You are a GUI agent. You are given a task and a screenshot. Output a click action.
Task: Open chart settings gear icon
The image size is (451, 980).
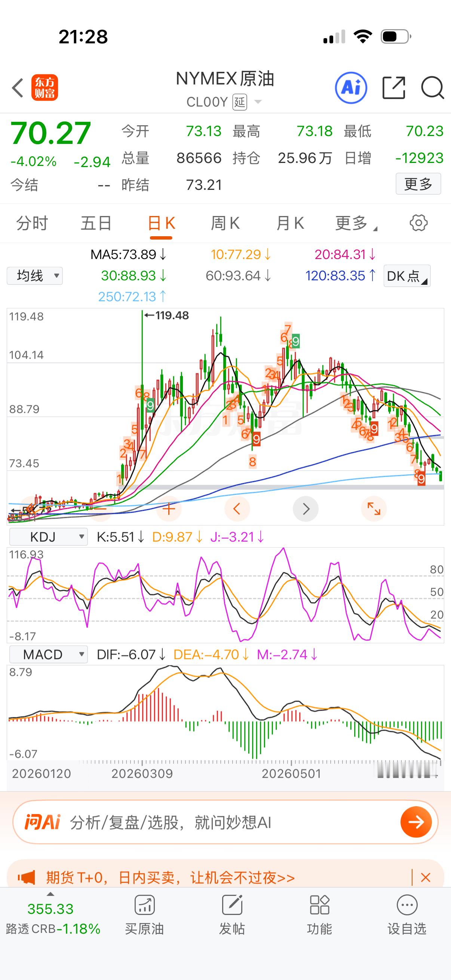(x=418, y=223)
